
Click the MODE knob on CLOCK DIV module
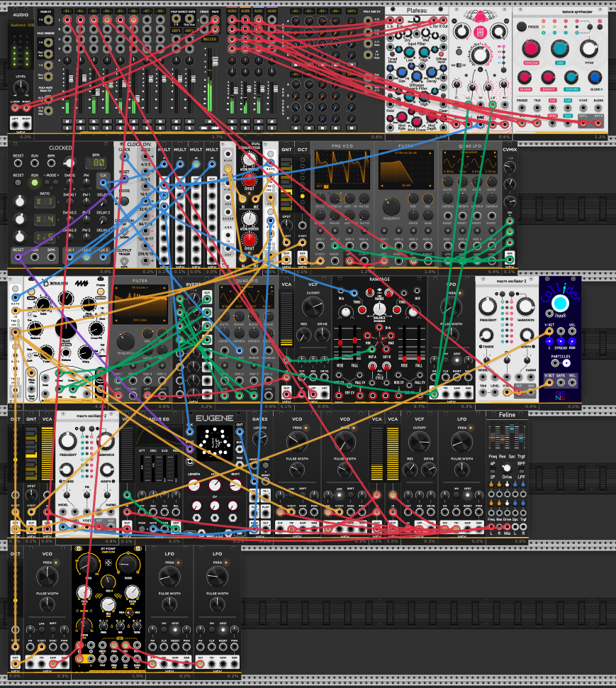click(x=124, y=201)
